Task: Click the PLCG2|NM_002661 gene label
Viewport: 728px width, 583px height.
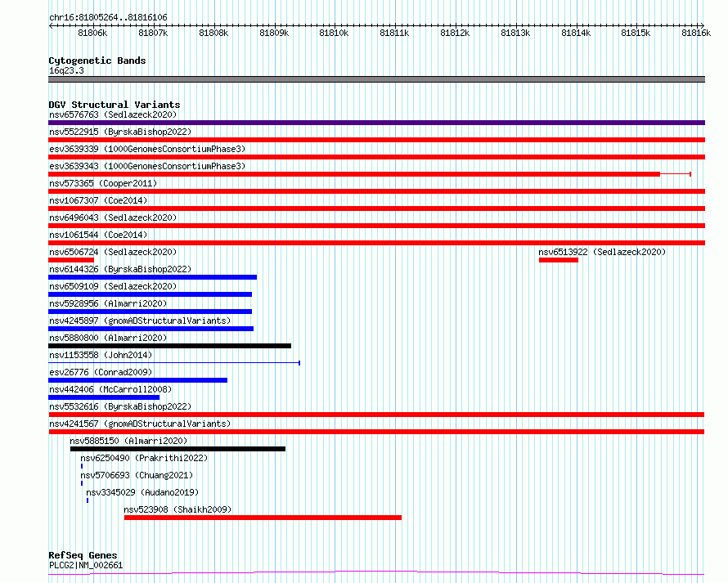Action: click(x=86, y=565)
